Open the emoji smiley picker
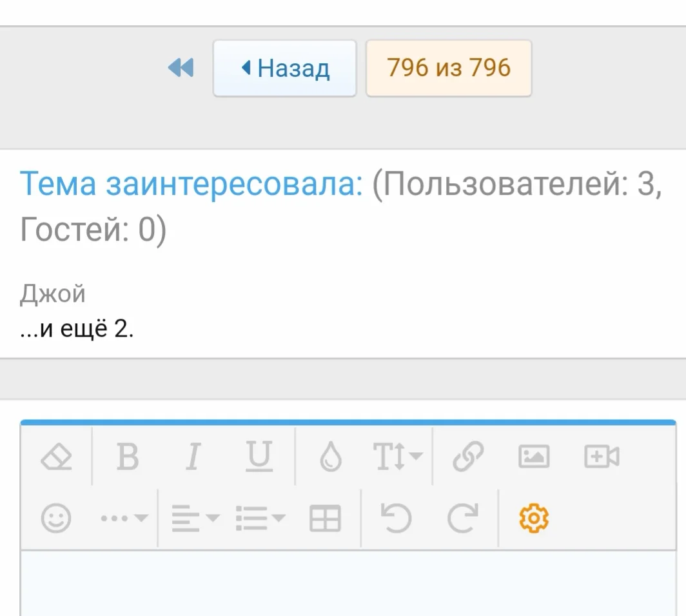The height and width of the screenshot is (616, 686). (58, 516)
